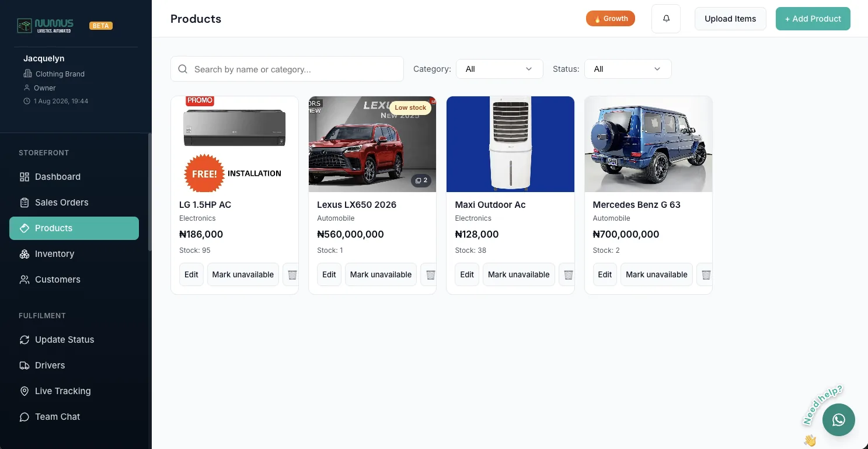Open the Dashboard page
This screenshot has height=449, width=868.
[74, 177]
